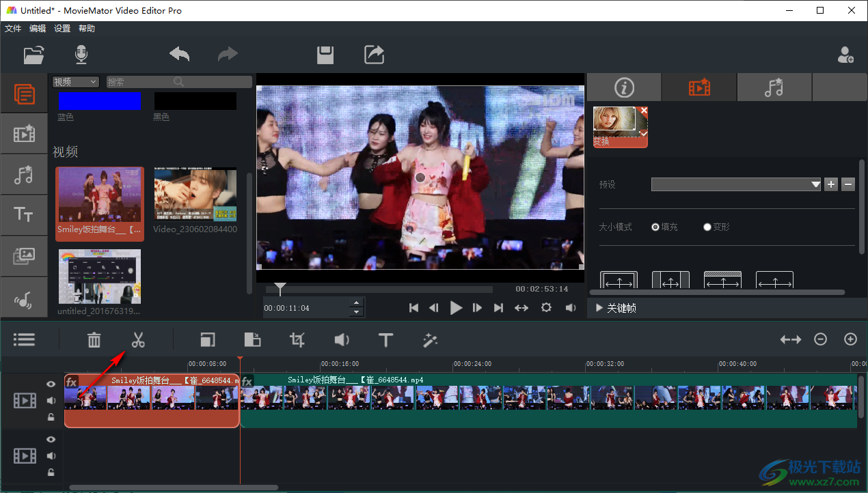Hide the second video track
Image resolution: width=868 pixels, height=493 pixels.
(x=51, y=440)
